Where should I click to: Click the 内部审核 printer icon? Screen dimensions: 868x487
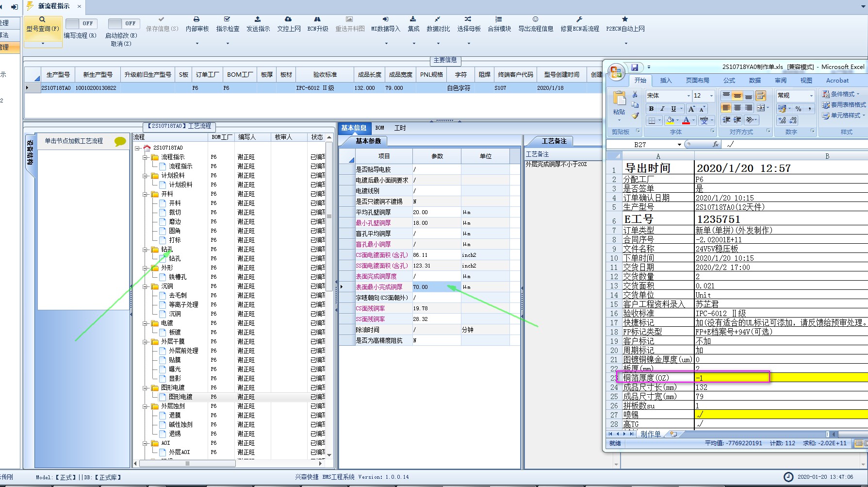click(197, 19)
